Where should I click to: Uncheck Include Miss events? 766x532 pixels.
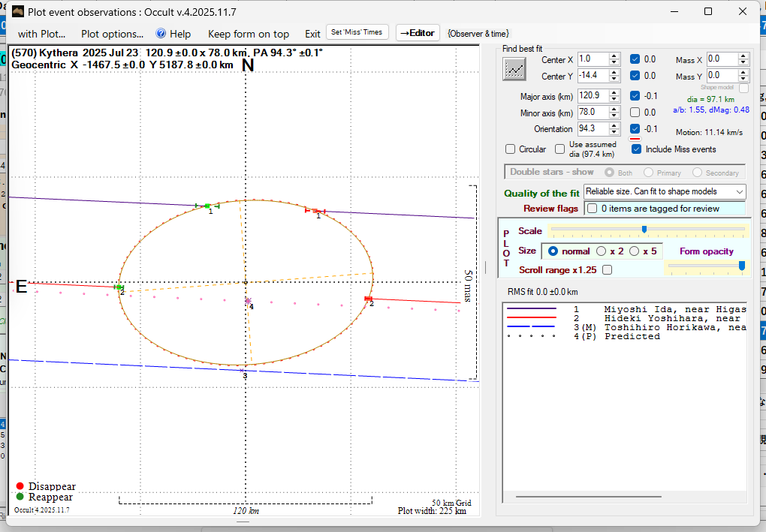coord(636,149)
